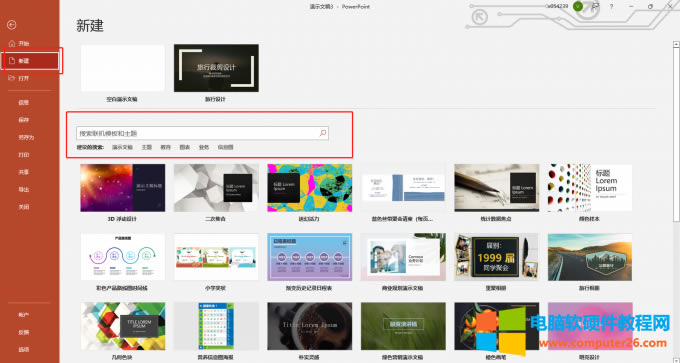This screenshot has height=363, width=680.
Task: Click the Open (打开) folder icon
Action: 12,78
